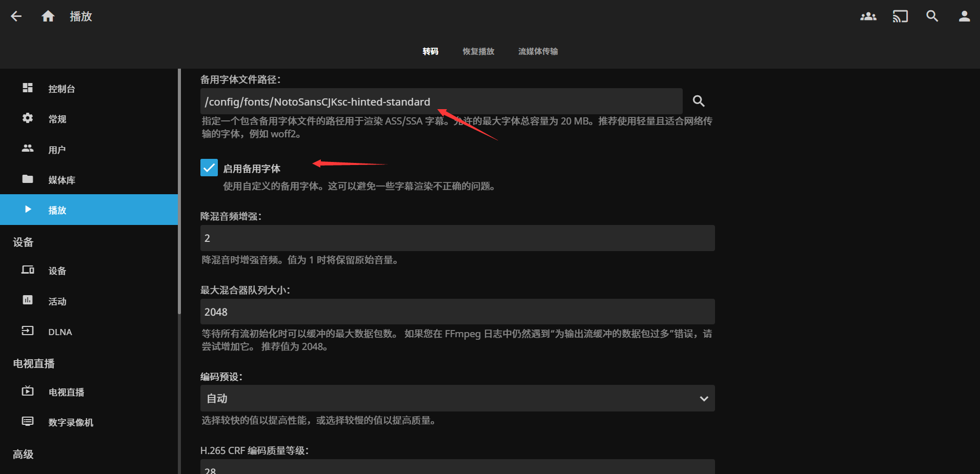The image size is (980, 474).
Task: Select the 转码 tab
Action: click(x=430, y=51)
